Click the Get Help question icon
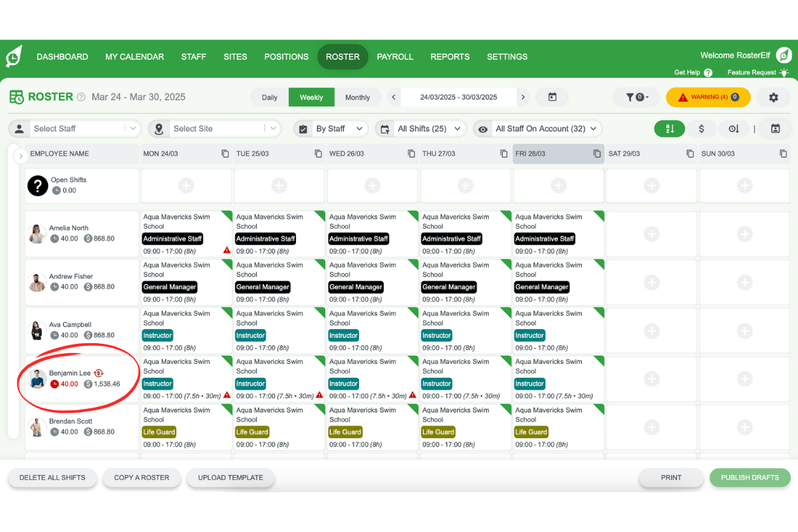The width and height of the screenshot is (798, 532). pos(708,72)
